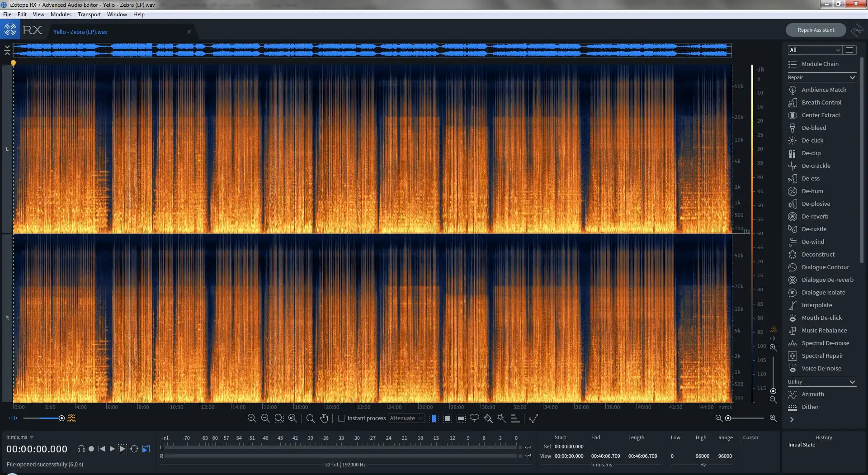Viewport: 868px width, 475px height.
Task: Toggle the Frequency selection tool
Action: [461, 418]
